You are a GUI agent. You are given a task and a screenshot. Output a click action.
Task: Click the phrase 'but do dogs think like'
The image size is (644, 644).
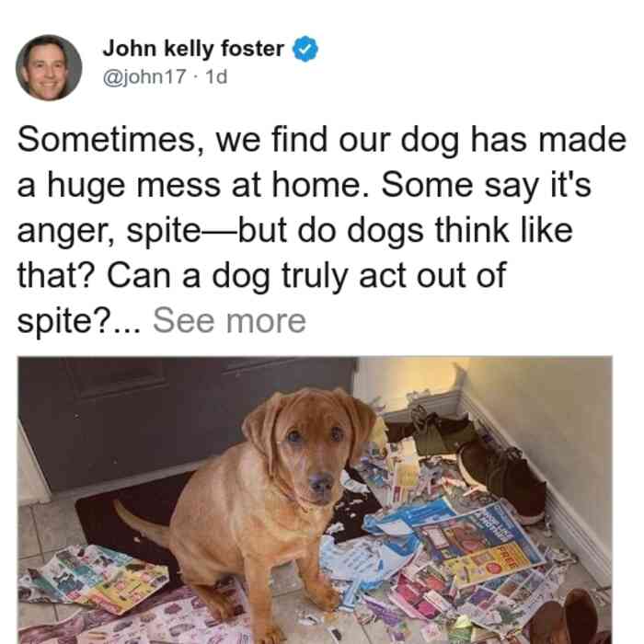[x=405, y=230]
